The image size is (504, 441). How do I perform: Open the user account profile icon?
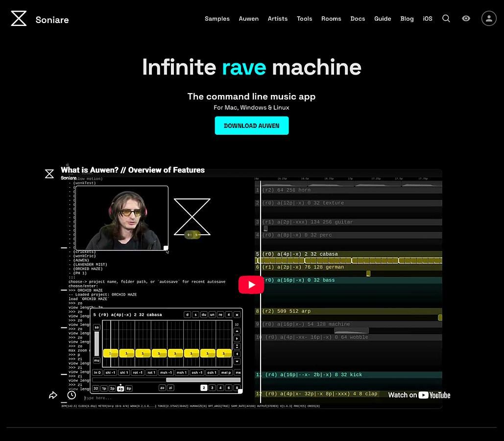(489, 18)
